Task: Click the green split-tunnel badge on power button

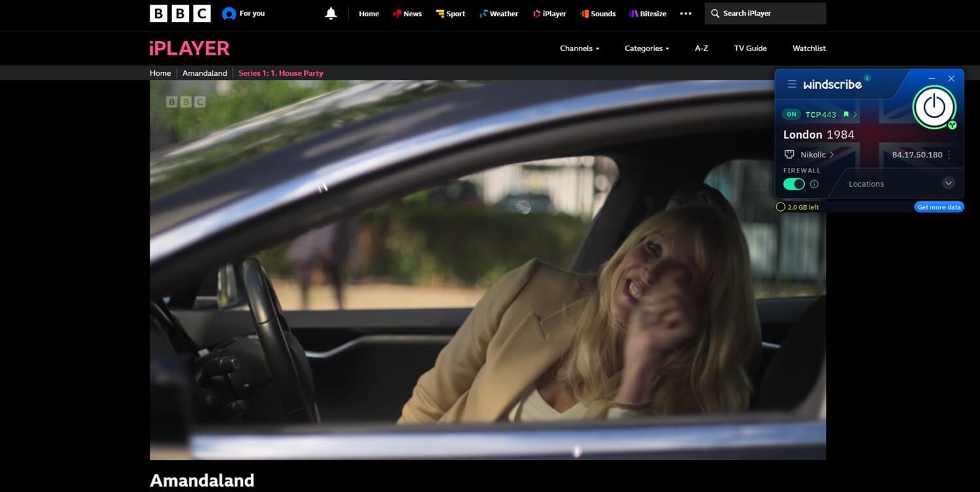Action: [952, 125]
